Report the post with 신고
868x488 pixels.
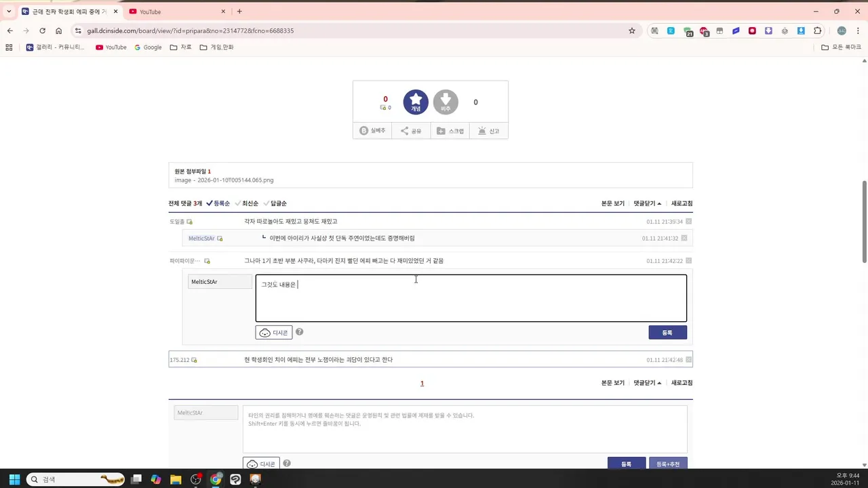tap(488, 131)
